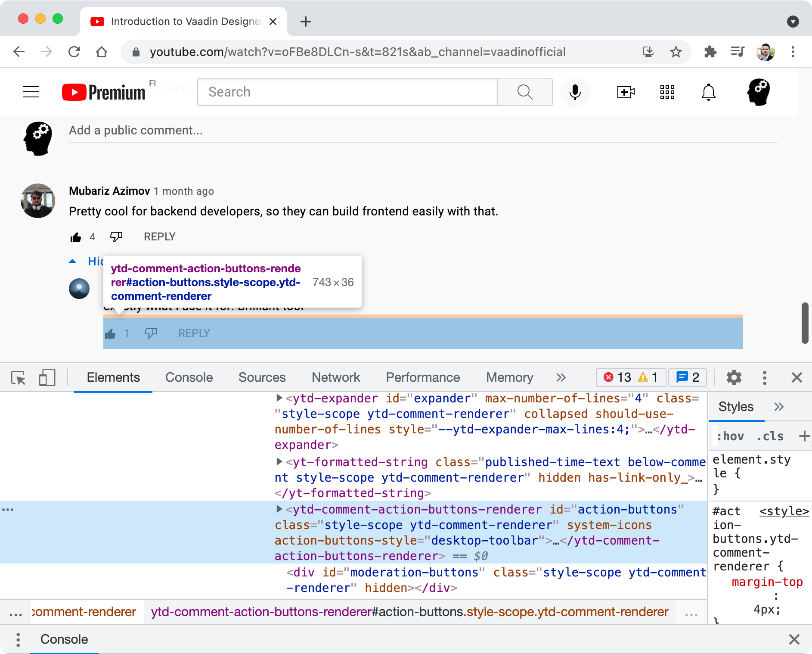The image size is (812, 654).
Task: Open the YouTube apps grid
Action: pyautogui.click(x=666, y=92)
